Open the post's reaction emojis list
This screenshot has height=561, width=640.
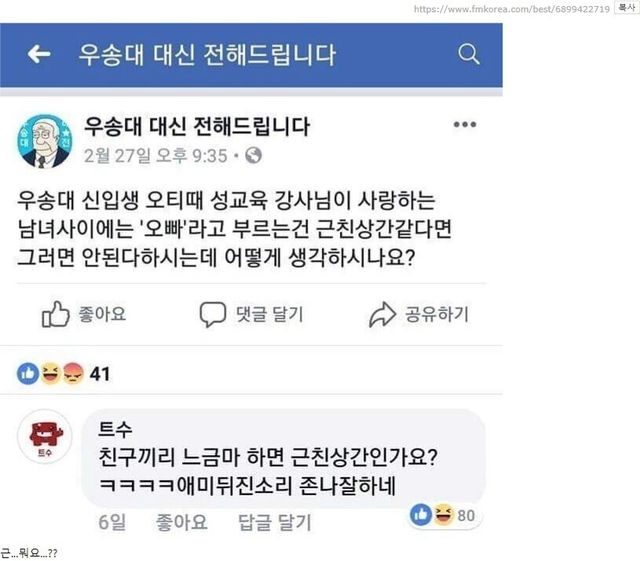pos(50,375)
